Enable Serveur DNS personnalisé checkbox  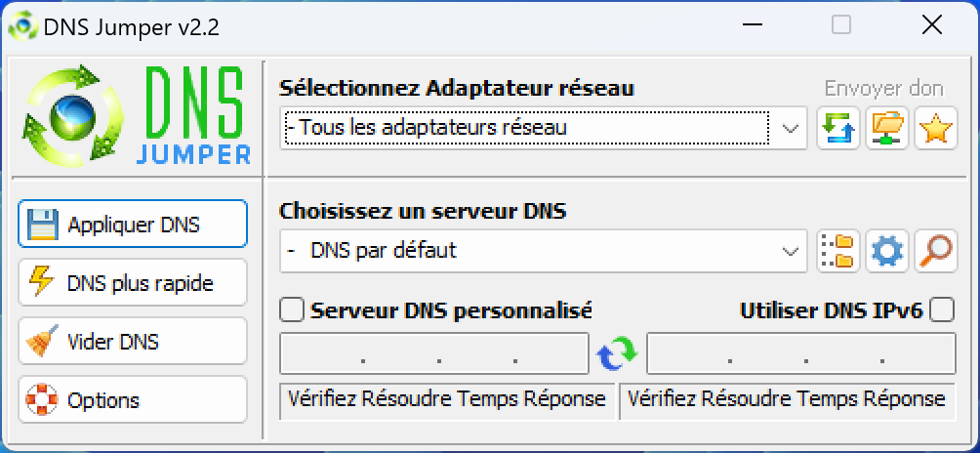coord(291,309)
